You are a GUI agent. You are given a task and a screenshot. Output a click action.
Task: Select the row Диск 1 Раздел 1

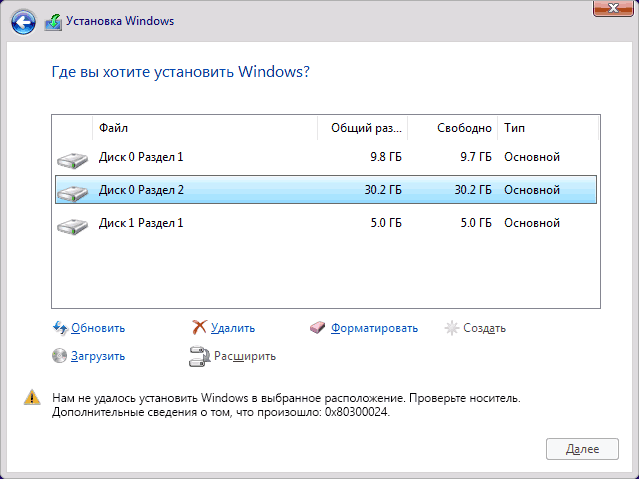click(326, 223)
